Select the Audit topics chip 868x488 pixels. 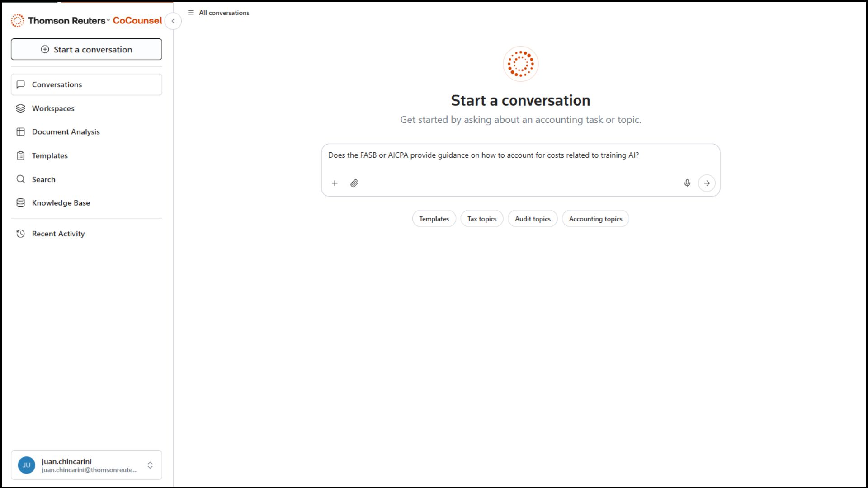coord(532,219)
